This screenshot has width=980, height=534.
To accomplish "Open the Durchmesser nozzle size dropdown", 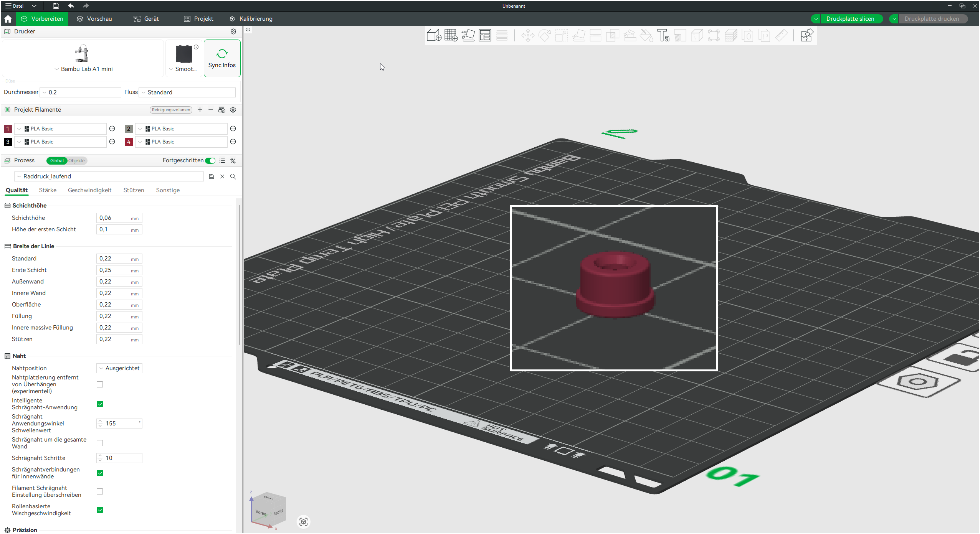I will [81, 92].
